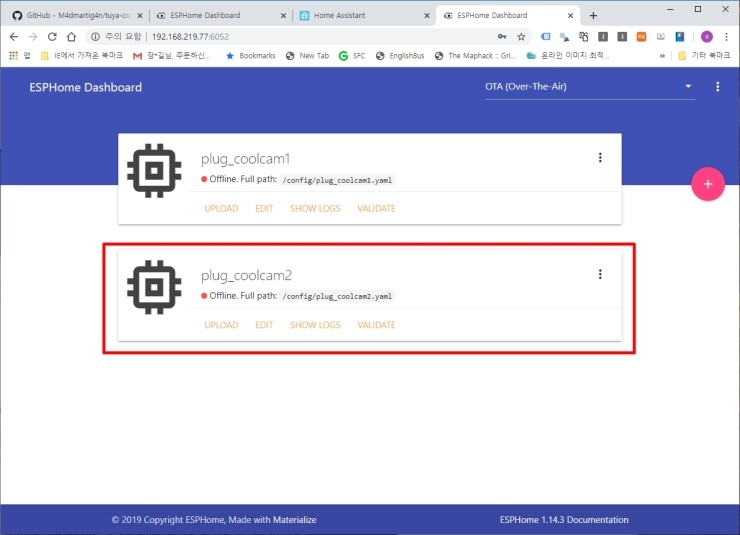The image size is (740, 535).
Task: Upload firmware to plug_coolcam2
Action: (x=221, y=325)
